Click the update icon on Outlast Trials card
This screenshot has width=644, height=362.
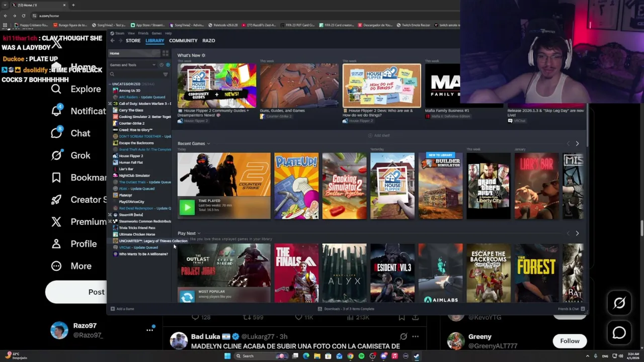[187, 297]
